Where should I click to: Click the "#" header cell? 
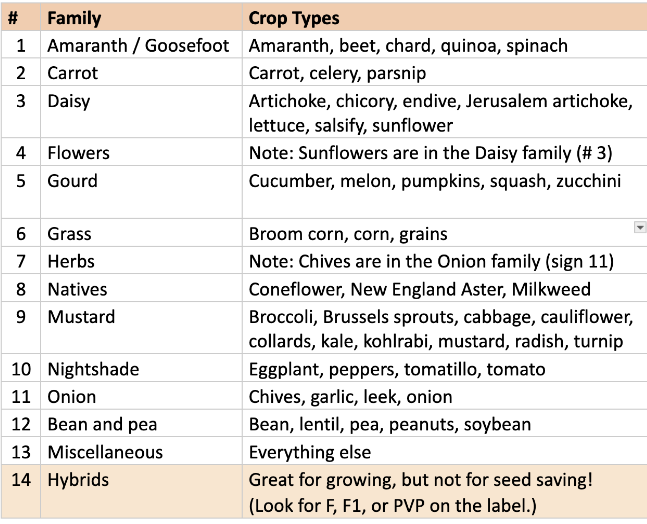point(21,18)
